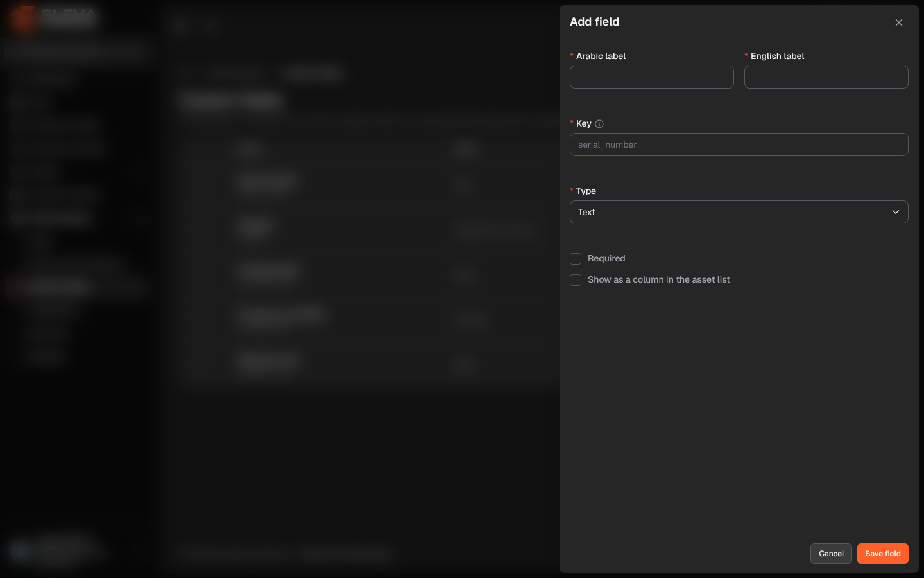Tick the Show as a column checkbox box
This screenshot has width=924, height=578.
click(x=576, y=280)
